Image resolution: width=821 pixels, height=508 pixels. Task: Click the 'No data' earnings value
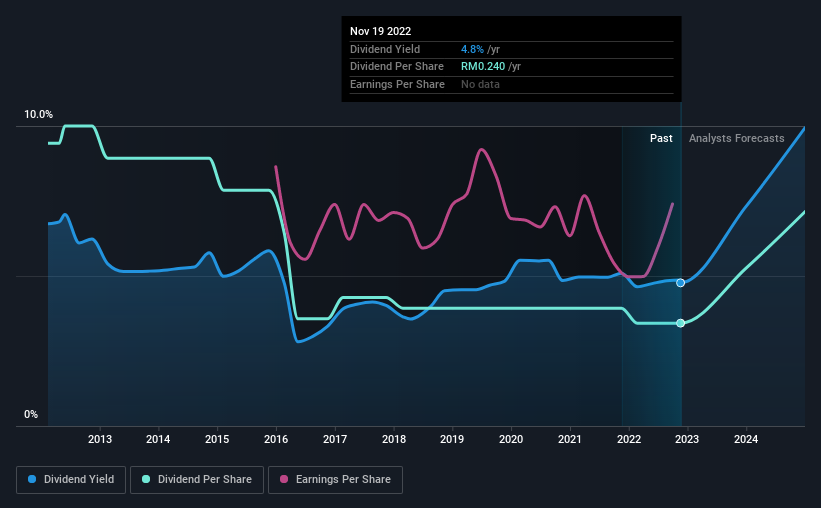point(480,84)
